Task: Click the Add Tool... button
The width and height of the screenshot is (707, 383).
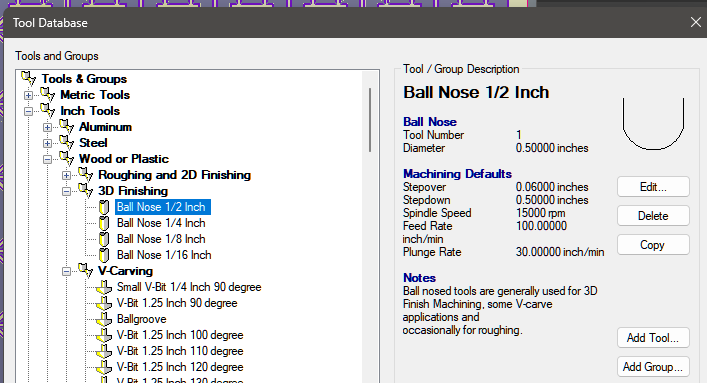Action: point(653,337)
